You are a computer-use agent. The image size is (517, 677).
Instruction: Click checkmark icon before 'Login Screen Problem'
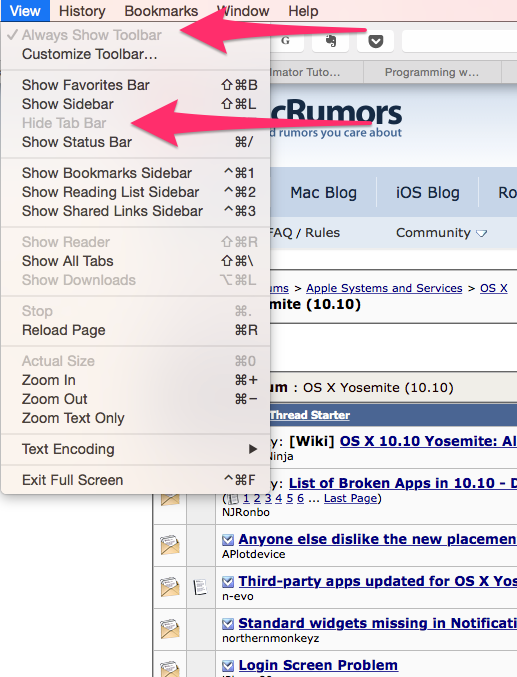pos(228,666)
